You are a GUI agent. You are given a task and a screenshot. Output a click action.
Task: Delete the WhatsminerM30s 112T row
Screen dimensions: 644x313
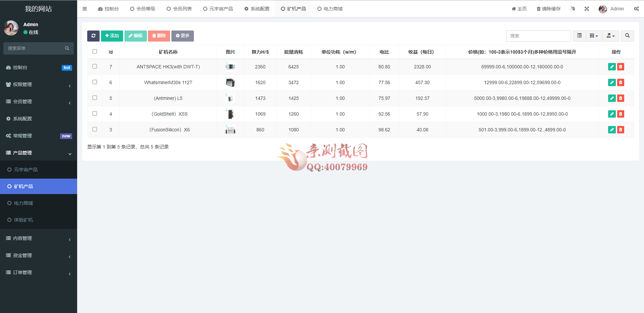pyautogui.click(x=621, y=82)
